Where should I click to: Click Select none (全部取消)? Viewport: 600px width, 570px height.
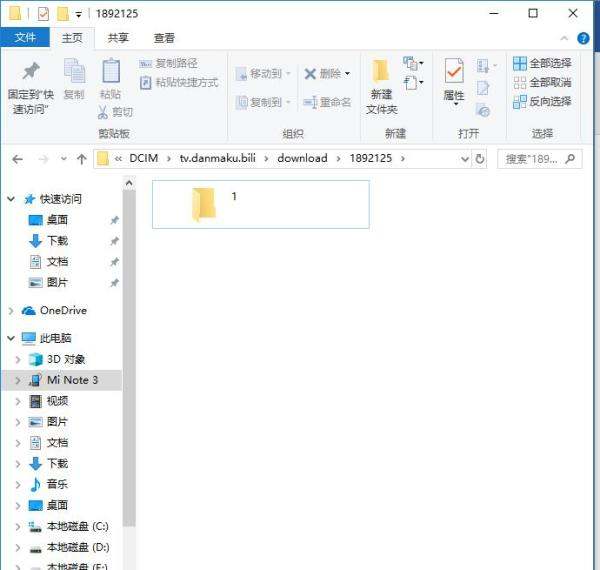(x=542, y=82)
